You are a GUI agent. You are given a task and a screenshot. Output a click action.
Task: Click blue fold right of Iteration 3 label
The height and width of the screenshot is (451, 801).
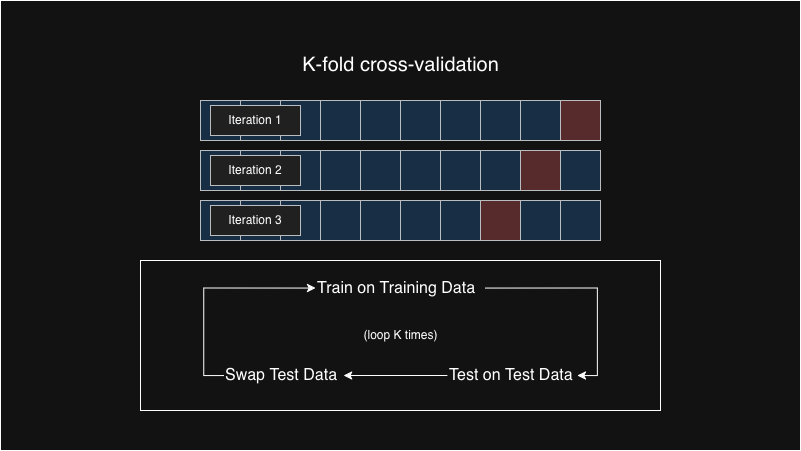click(x=341, y=221)
